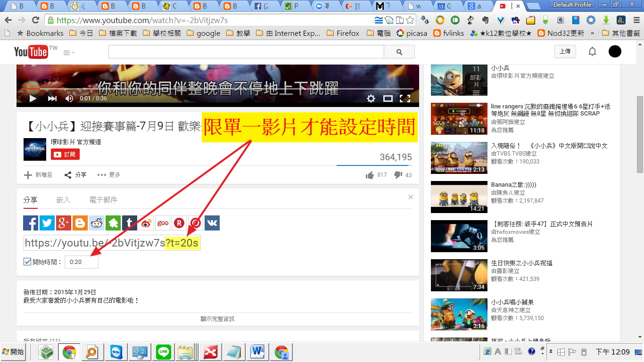Select the 分享 (share) tab
644x362 pixels.
point(30,200)
